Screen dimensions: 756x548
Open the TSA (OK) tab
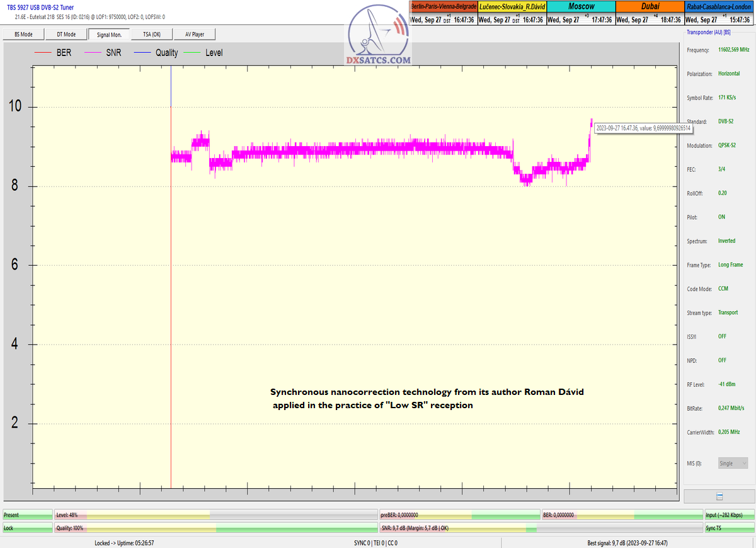coord(152,34)
